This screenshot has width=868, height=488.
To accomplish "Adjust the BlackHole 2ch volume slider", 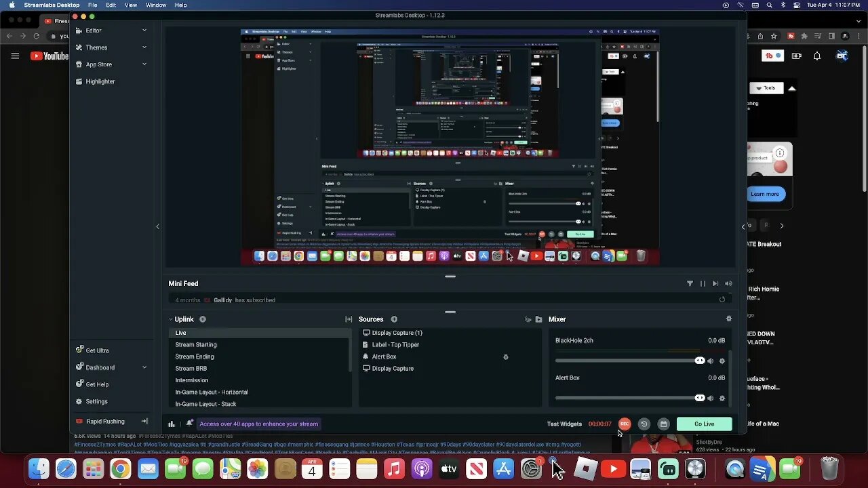I will pyautogui.click(x=630, y=361).
